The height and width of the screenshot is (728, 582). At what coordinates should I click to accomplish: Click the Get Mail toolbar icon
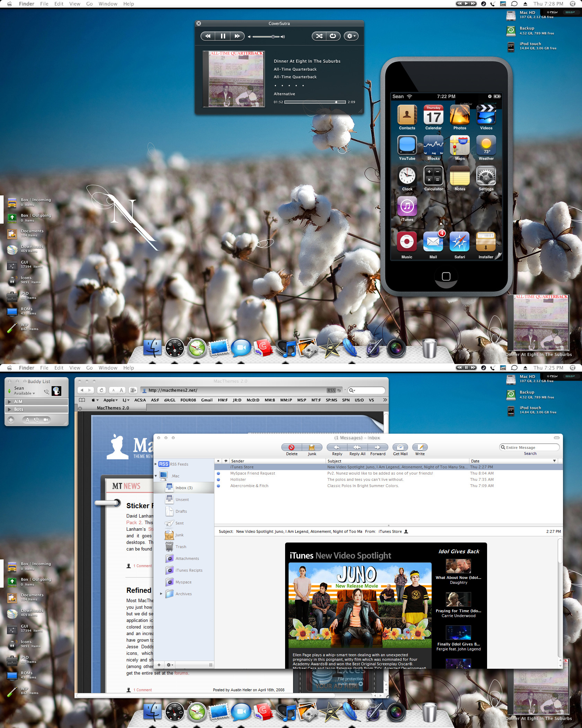(x=400, y=447)
